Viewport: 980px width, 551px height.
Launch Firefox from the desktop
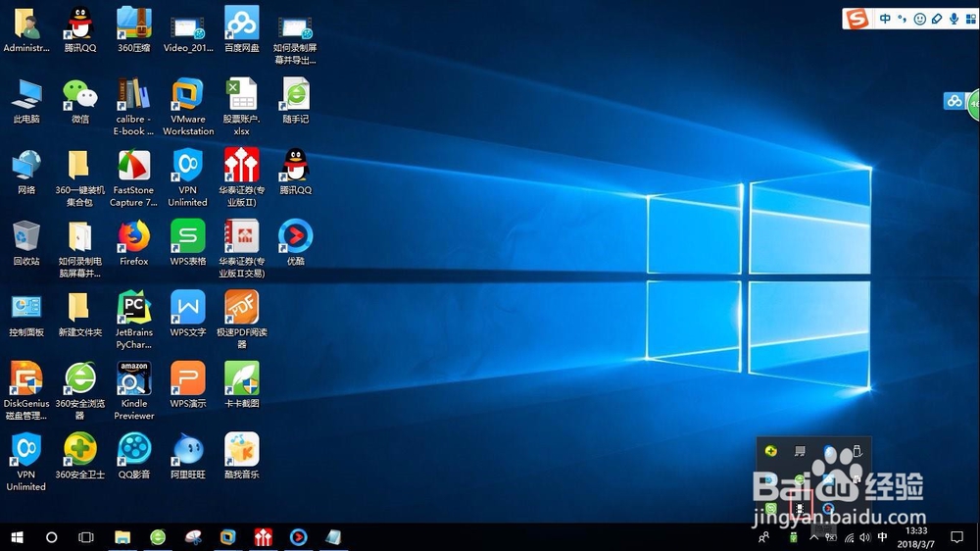[133, 243]
